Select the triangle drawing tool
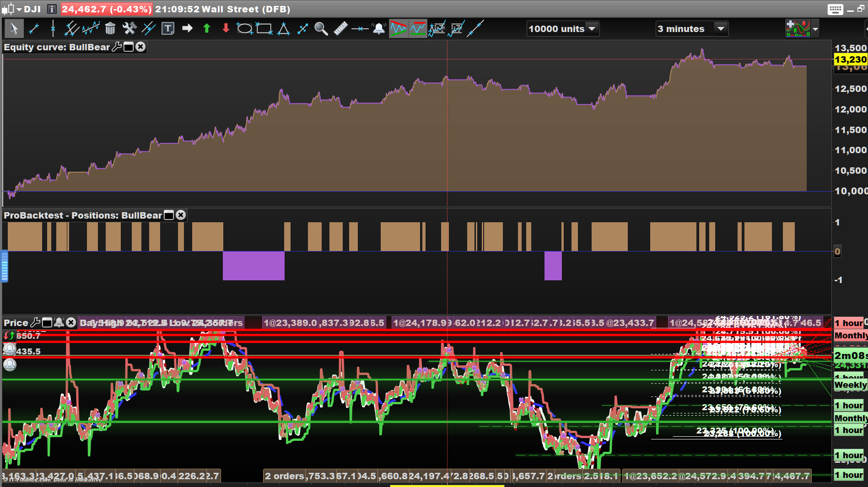868x487 pixels. (x=283, y=29)
